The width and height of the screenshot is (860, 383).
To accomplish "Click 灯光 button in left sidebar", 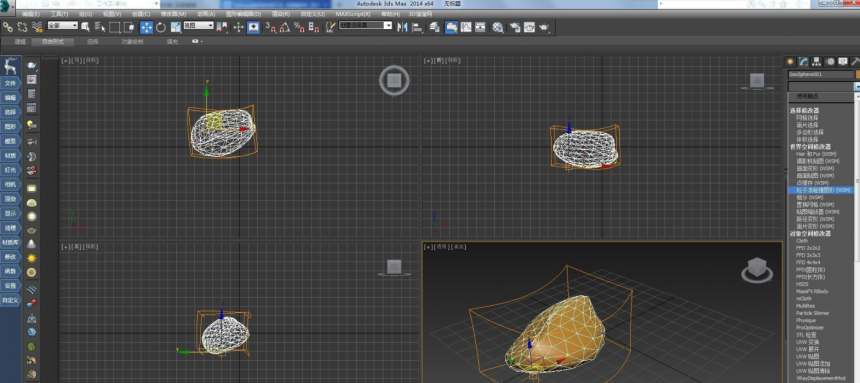I will [x=10, y=170].
